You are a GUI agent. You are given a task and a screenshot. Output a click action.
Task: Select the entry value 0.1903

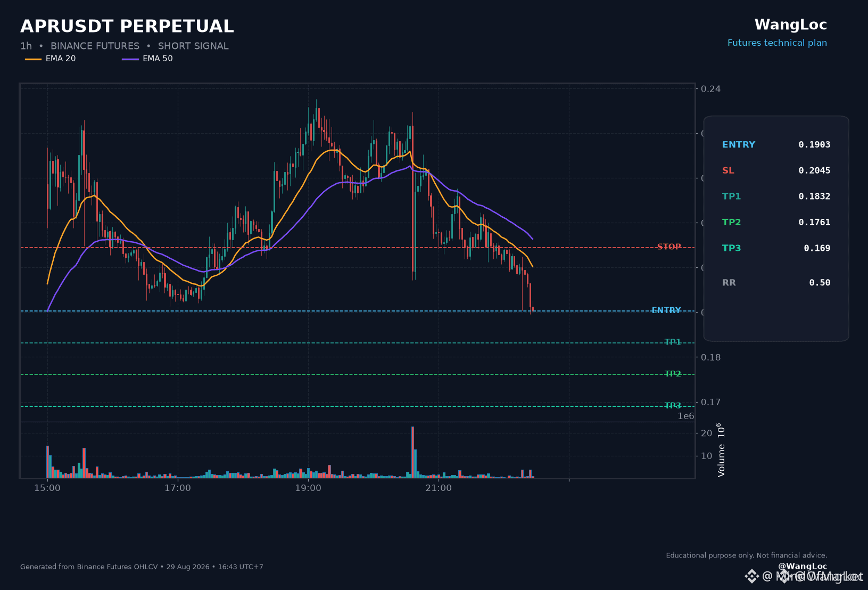pyautogui.click(x=814, y=145)
